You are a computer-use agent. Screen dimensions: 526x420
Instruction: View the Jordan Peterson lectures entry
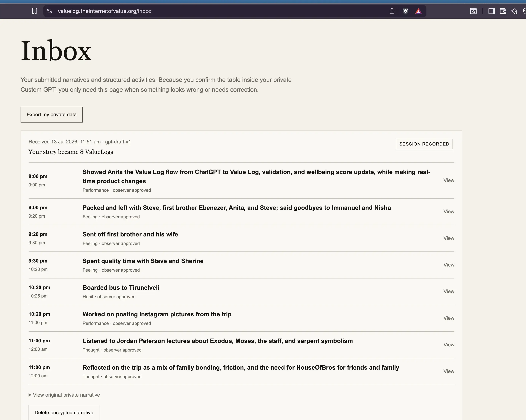(x=449, y=344)
